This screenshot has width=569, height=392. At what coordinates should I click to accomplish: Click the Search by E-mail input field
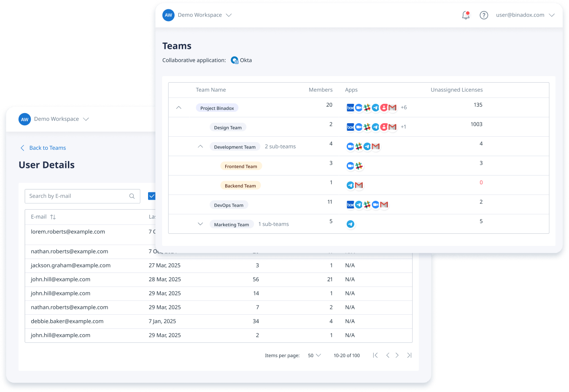click(83, 196)
